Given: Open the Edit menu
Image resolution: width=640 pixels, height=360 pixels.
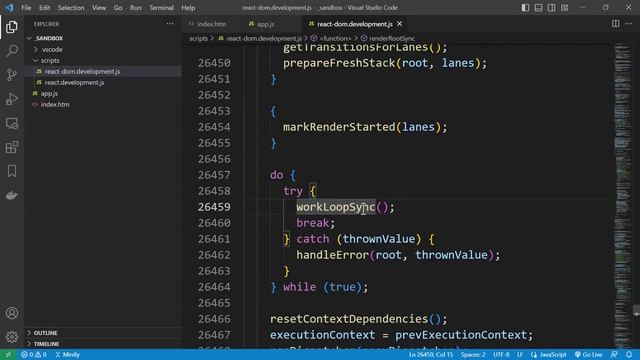Looking at the screenshot, I should pos(44,8).
